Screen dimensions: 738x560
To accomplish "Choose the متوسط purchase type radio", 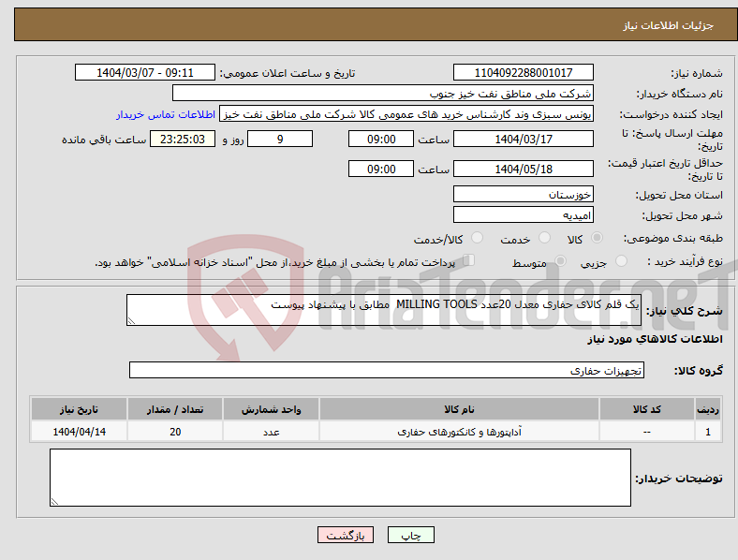I will coord(560,260).
